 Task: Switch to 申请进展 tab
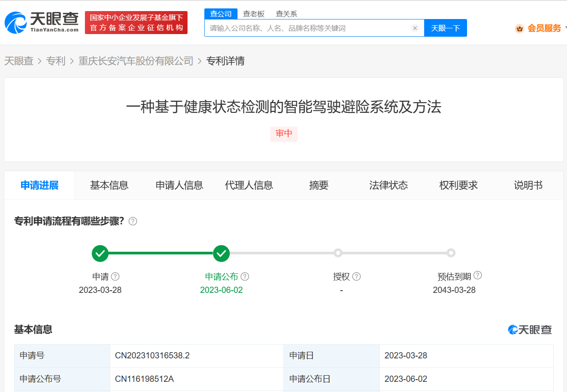pyautogui.click(x=40, y=185)
